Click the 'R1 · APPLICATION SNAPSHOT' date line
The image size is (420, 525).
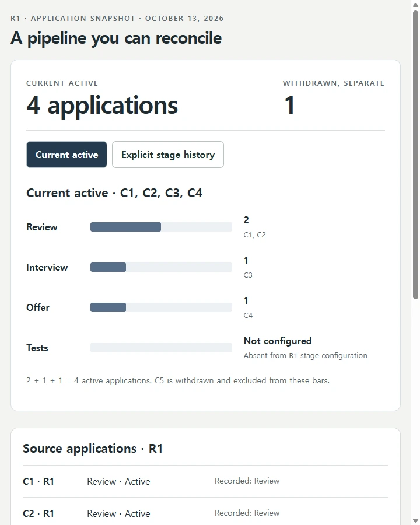click(117, 19)
